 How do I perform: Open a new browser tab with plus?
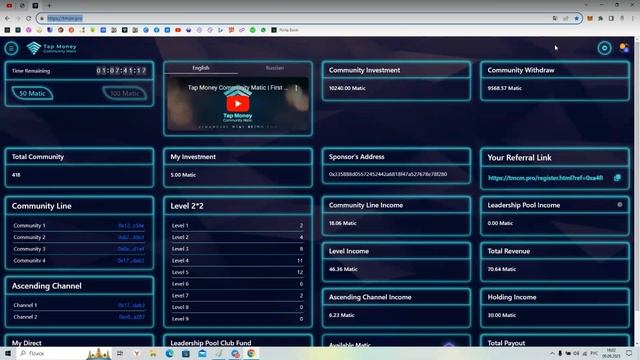49,5
